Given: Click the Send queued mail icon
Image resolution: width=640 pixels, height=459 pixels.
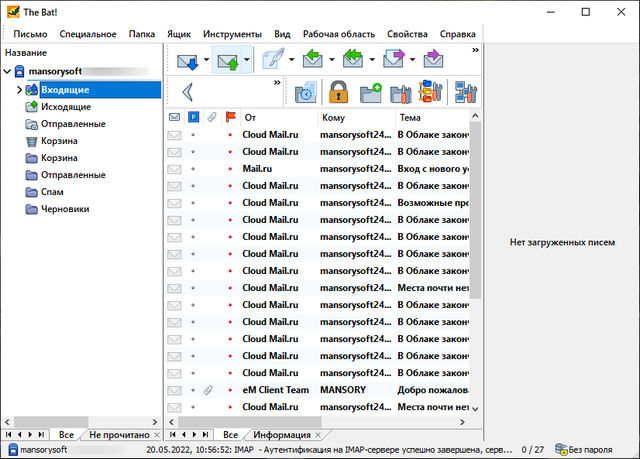Looking at the screenshot, I should [x=228, y=61].
